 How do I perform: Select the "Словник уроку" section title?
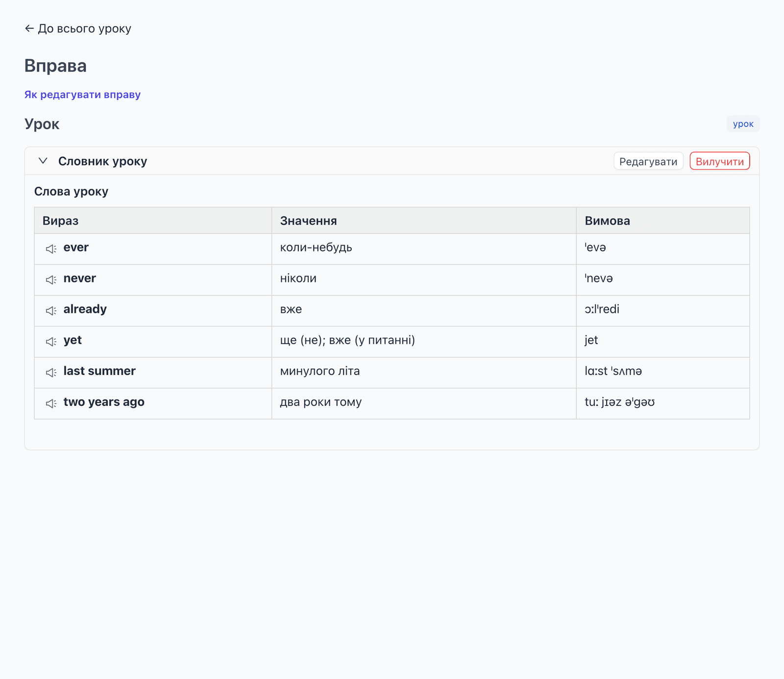click(x=102, y=161)
